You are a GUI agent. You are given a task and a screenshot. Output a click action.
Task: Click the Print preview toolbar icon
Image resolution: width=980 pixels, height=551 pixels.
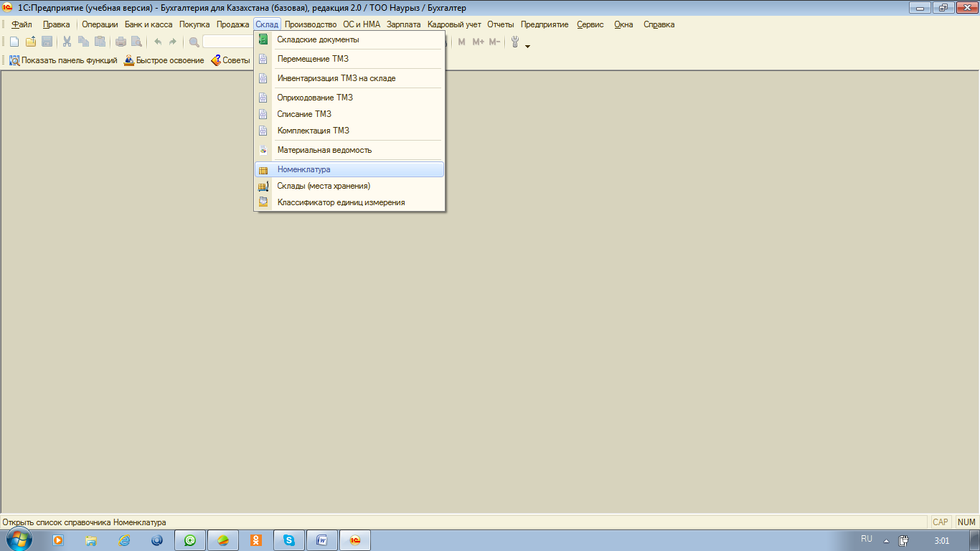(x=136, y=42)
